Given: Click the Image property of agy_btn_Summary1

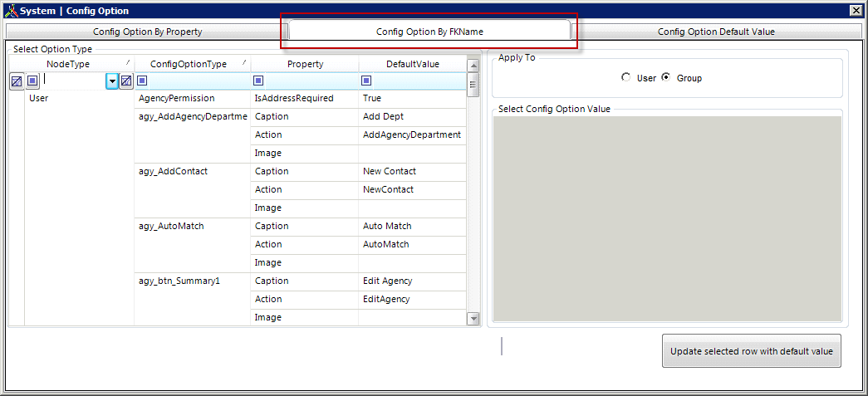Looking at the screenshot, I should tap(305, 317).
